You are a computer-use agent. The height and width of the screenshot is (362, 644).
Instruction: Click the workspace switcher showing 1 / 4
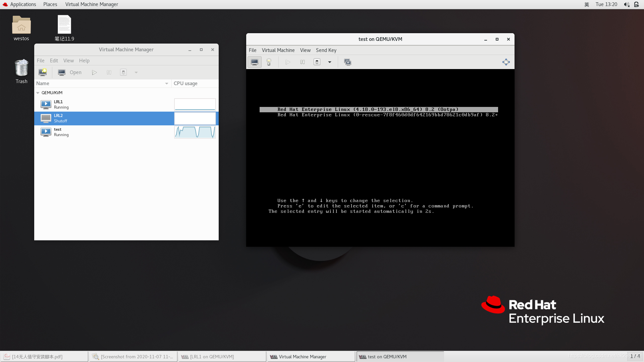[635, 356]
